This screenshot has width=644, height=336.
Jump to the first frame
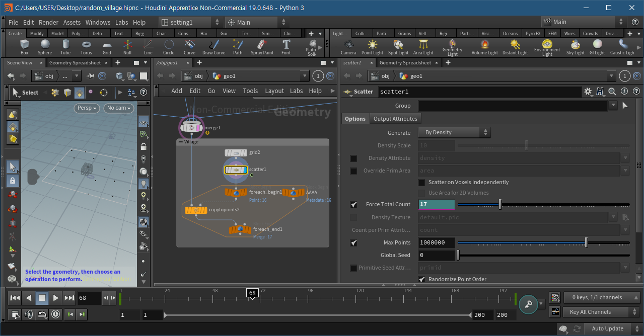coord(16,298)
